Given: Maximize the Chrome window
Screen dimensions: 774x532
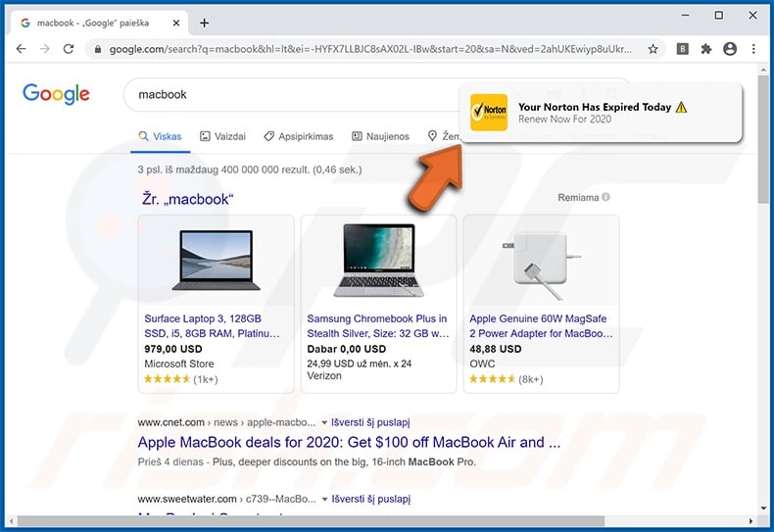Looking at the screenshot, I should tap(719, 16).
